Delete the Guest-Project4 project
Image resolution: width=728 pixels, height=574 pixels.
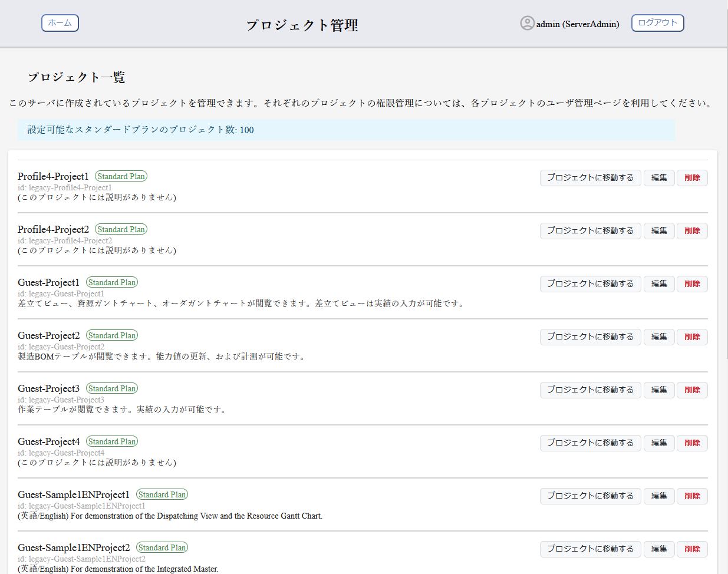point(692,443)
